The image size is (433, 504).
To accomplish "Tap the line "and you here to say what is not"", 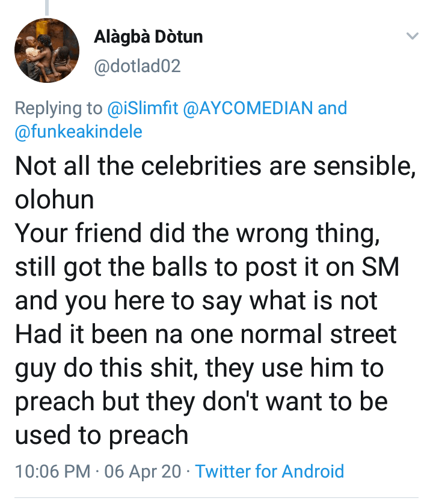I will (x=196, y=300).
